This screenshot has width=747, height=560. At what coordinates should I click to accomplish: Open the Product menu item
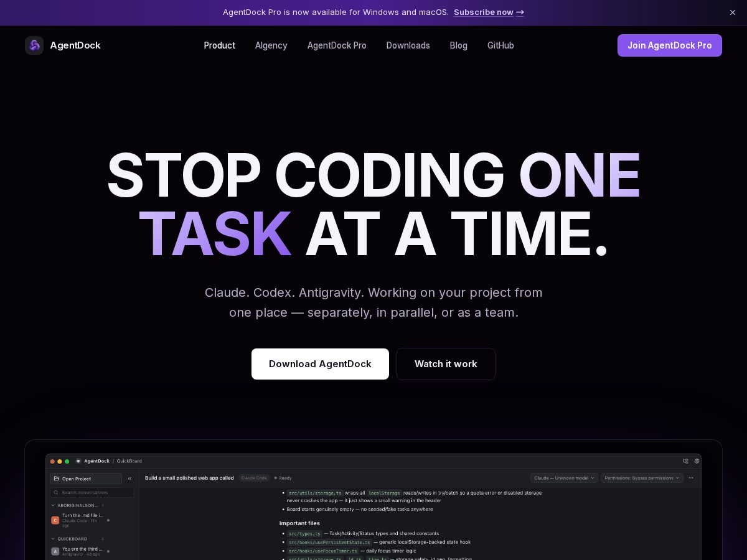220,45
